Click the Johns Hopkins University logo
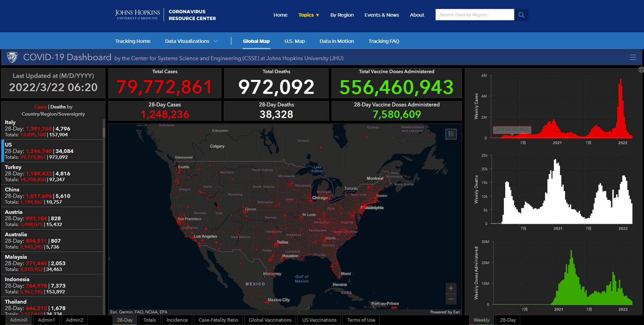Viewport: 644px width, 325px height. [137, 15]
